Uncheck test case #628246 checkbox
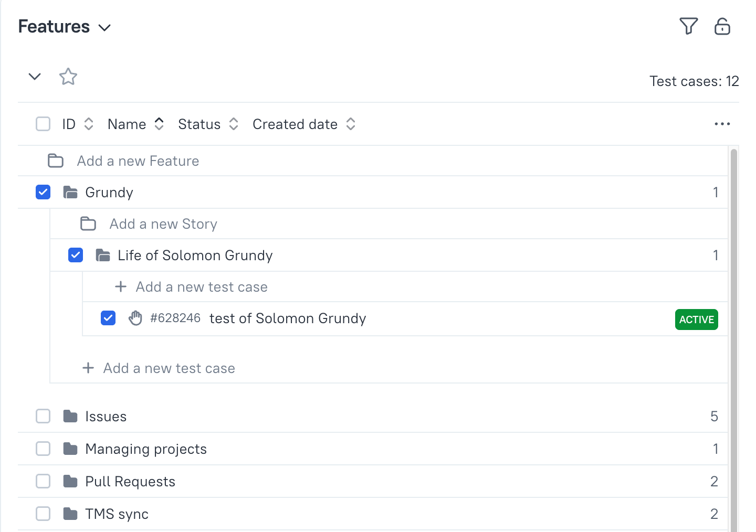756x532 pixels. pos(108,318)
